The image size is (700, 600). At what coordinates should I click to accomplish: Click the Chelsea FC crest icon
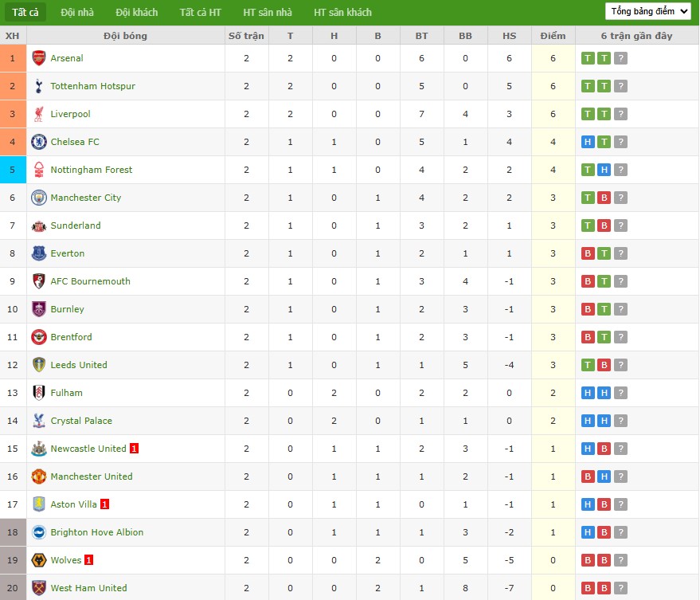[x=38, y=142]
